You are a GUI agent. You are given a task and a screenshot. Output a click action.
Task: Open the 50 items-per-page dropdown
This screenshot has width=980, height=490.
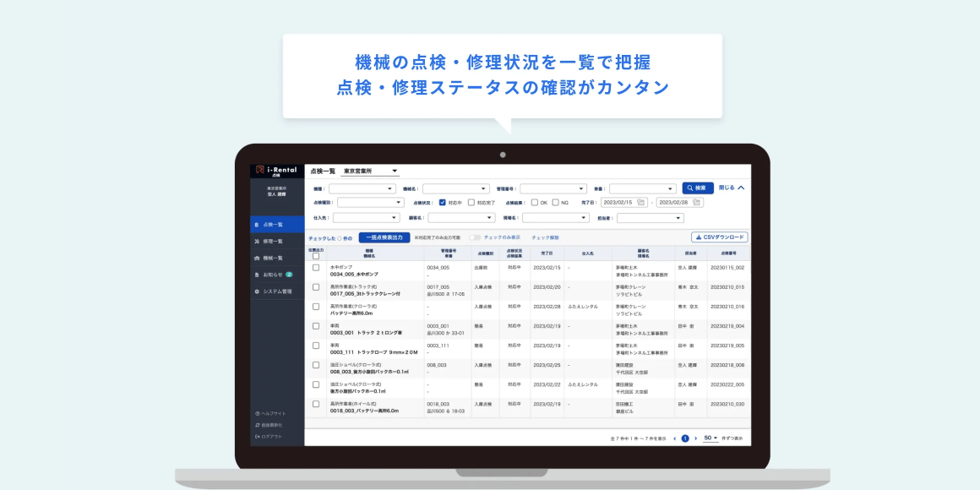point(710,438)
